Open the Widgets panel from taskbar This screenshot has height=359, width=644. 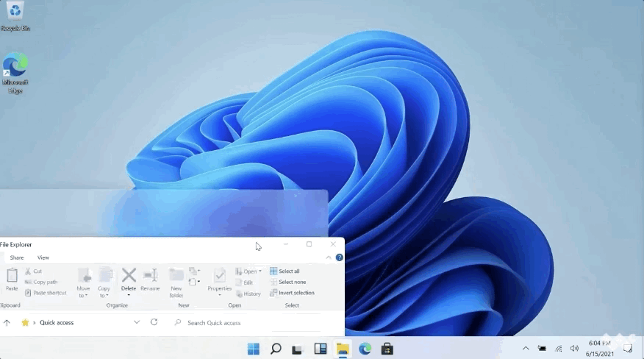pyautogui.click(x=321, y=349)
